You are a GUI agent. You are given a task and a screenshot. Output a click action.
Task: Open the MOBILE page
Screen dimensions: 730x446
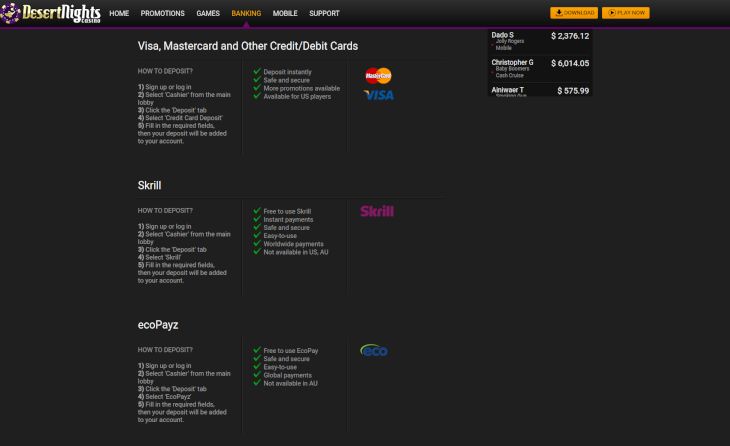[x=285, y=14]
